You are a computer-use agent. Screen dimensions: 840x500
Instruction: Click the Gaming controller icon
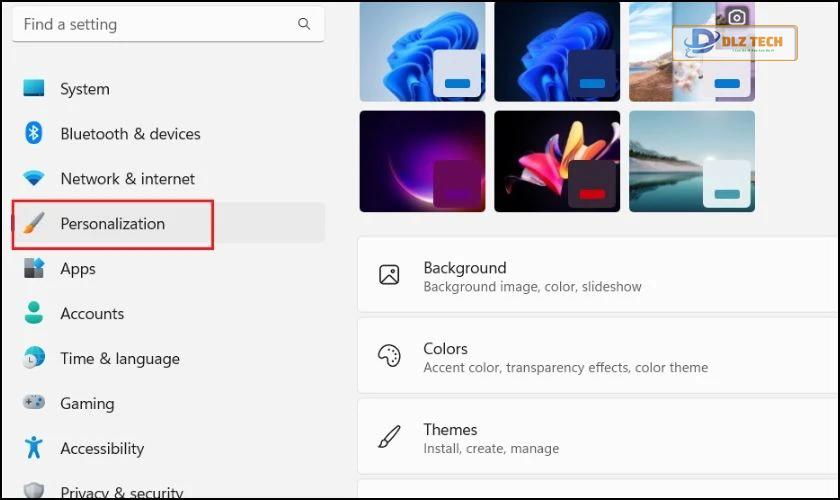pyautogui.click(x=34, y=402)
